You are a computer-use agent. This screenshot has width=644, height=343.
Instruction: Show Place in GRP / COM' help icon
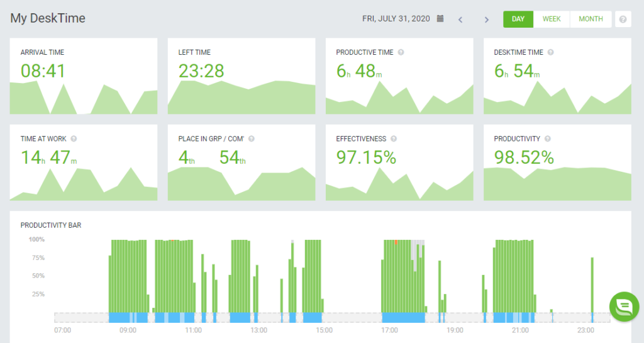[x=252, y=139]
